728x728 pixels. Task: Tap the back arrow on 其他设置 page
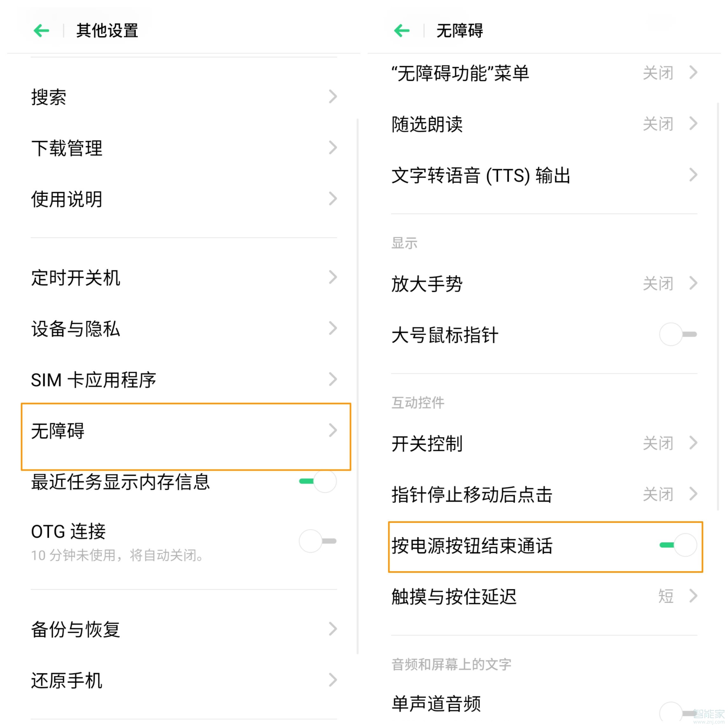click(41, 31)
